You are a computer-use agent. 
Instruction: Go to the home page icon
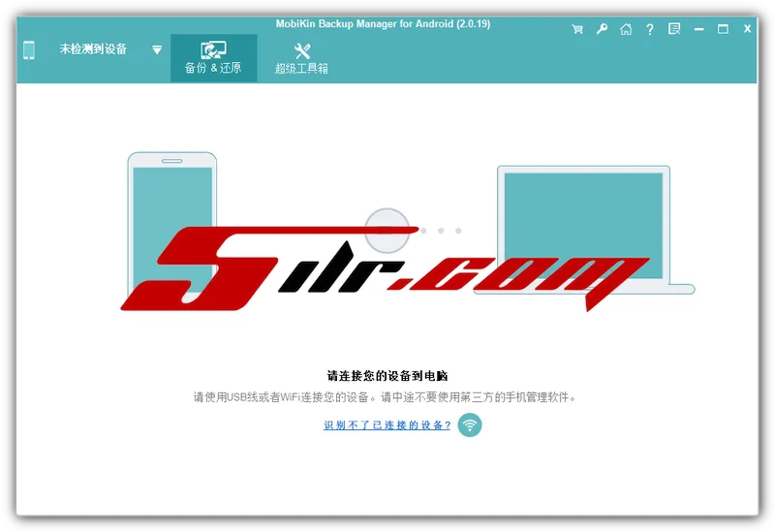tap(626, 29)
